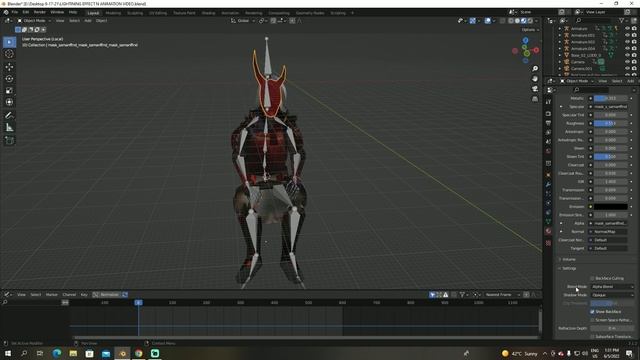Click the Metallic value slider
Viewport: 640px width, 360px height.
(x=611, y=98)
